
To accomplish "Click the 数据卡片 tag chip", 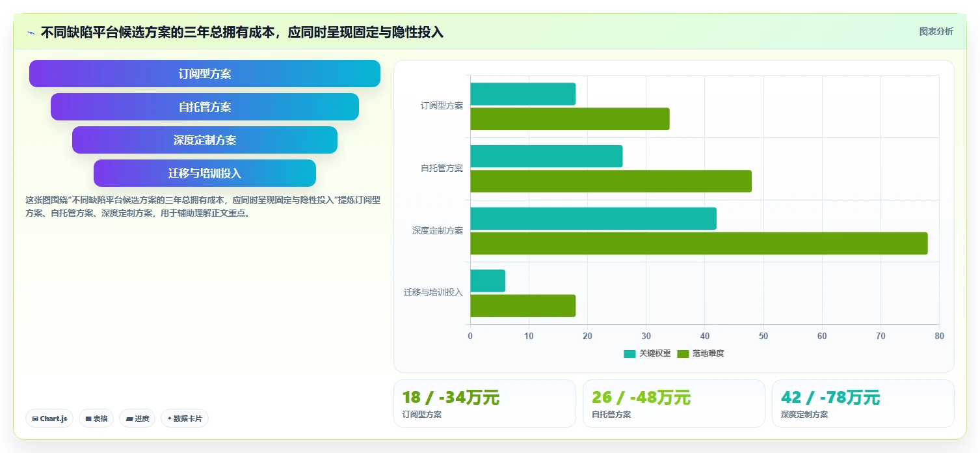I will tap(185, 419).
